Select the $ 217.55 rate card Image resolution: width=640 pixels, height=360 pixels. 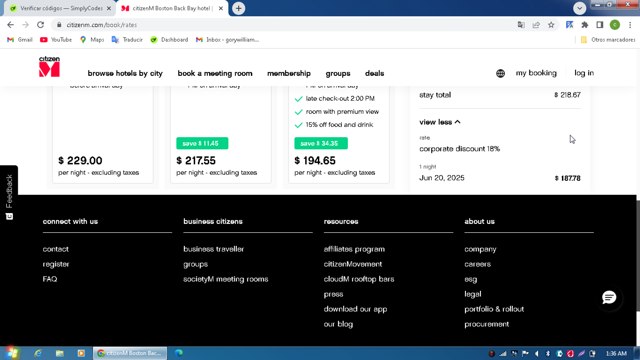pos(221,135)
